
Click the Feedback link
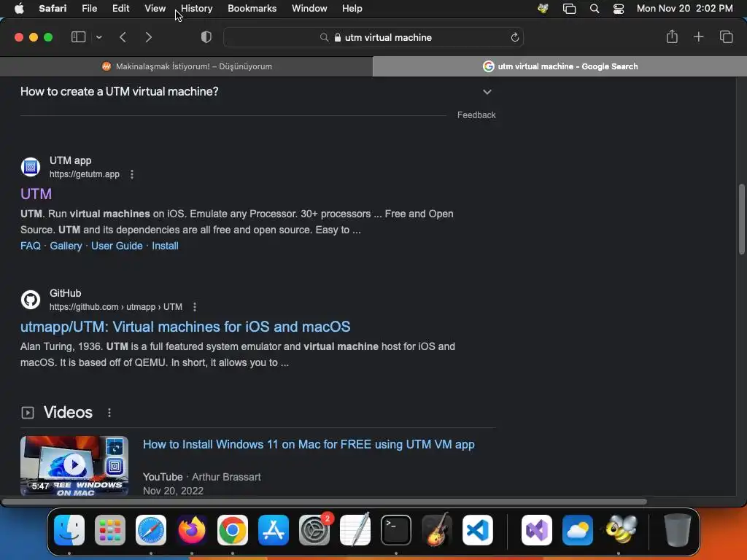pyautogui.click(x=476, y=114)
